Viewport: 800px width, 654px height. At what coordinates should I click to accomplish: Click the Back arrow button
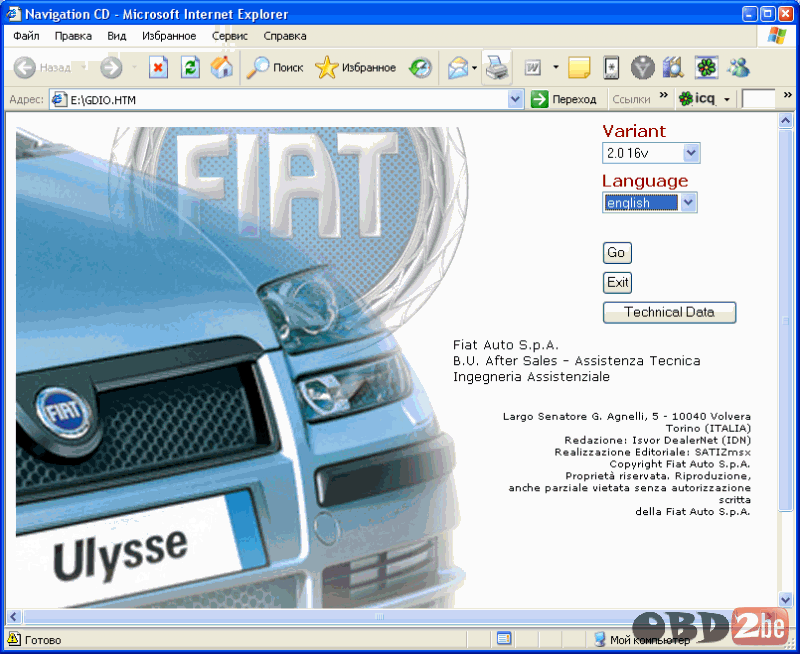[x=24, y=68]
